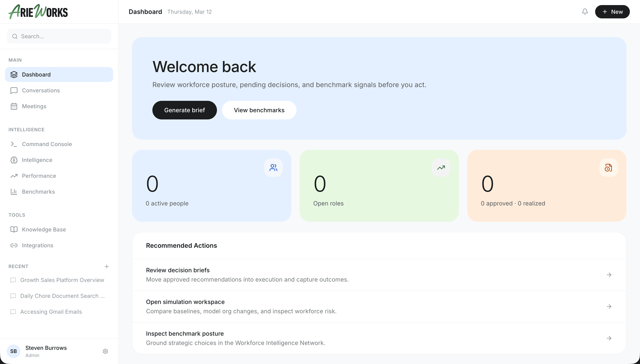Open settings via the gear icon

click(x=105, y=351)
